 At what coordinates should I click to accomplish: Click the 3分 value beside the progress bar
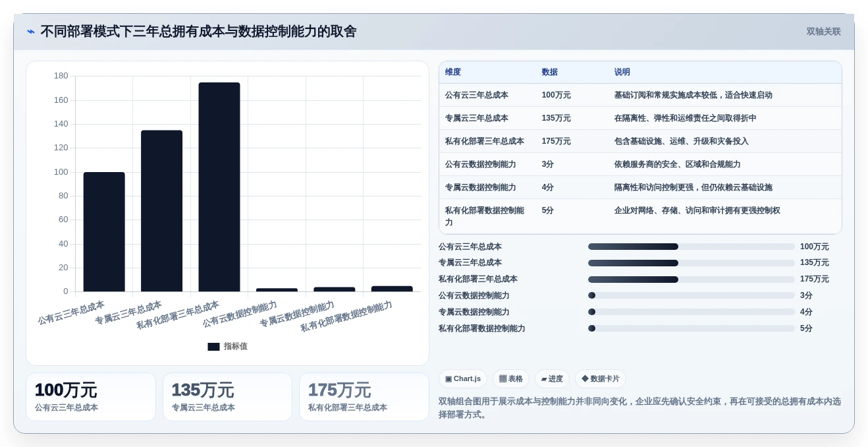point(806,295)
